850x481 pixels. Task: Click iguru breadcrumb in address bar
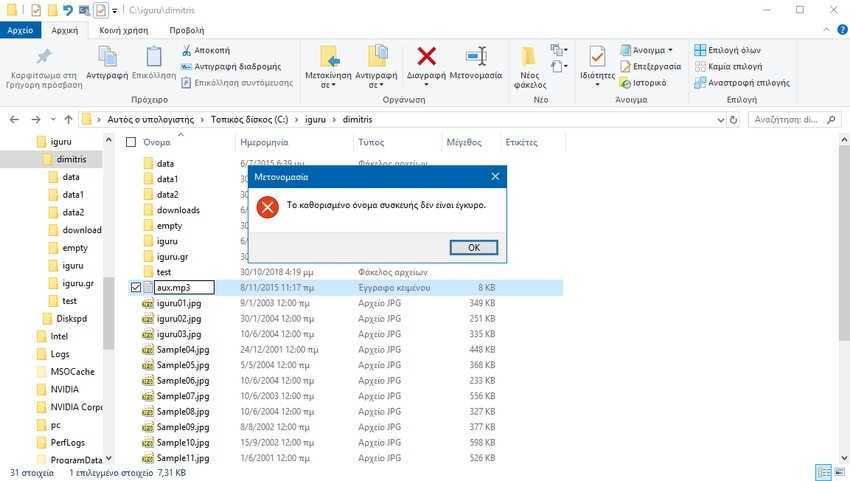(x=315, y=119)
